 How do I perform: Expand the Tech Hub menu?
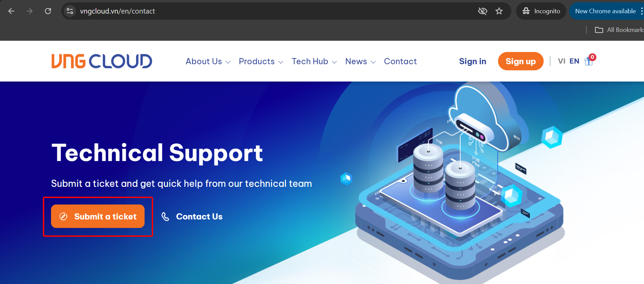pos(314,61)
